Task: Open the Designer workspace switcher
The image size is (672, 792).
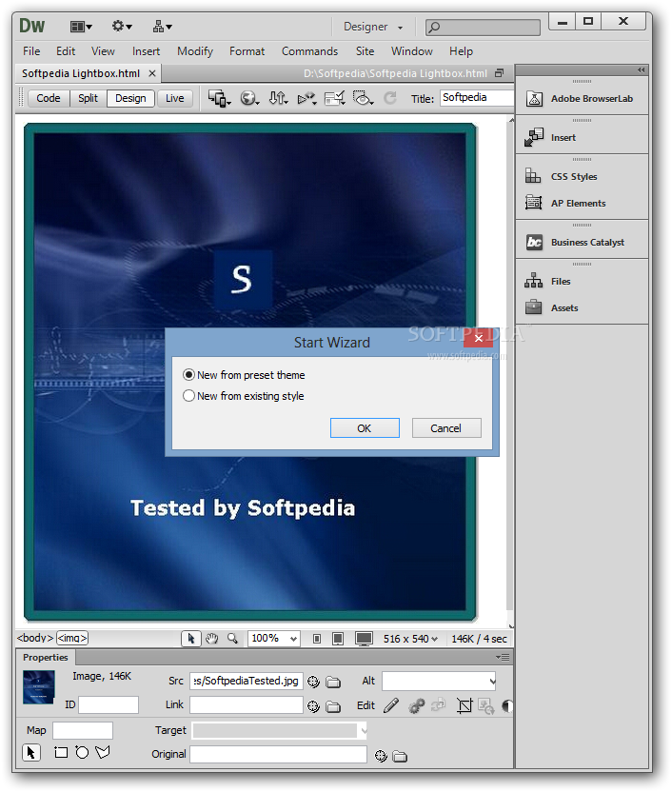Action: (372, 27)
